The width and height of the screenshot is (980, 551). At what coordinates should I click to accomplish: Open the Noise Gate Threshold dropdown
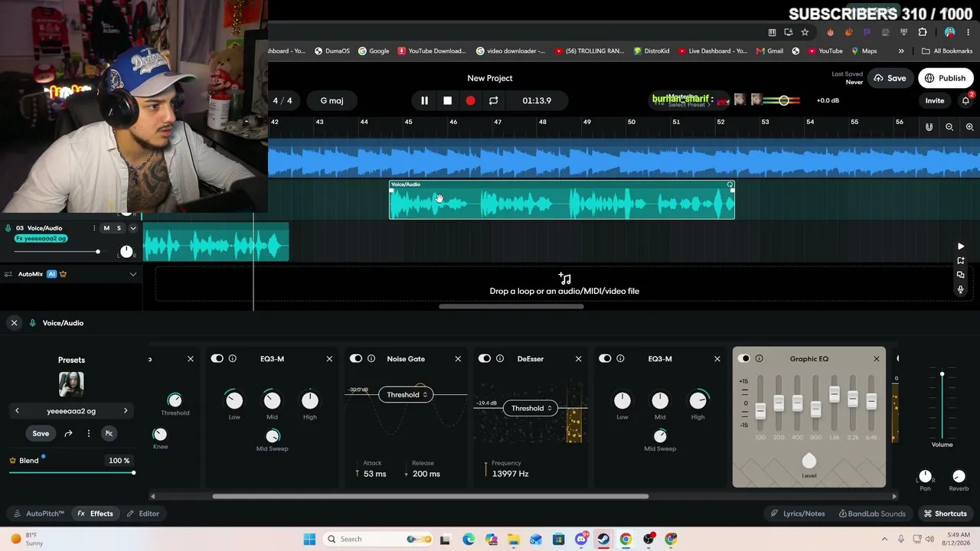tap(406, 395)
